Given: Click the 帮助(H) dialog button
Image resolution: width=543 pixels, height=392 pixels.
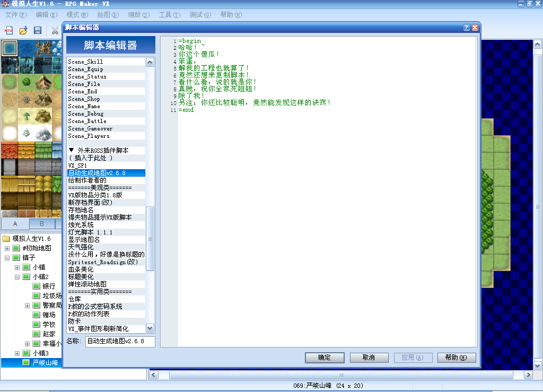Looking at the screenshot, I should (457, 358).
